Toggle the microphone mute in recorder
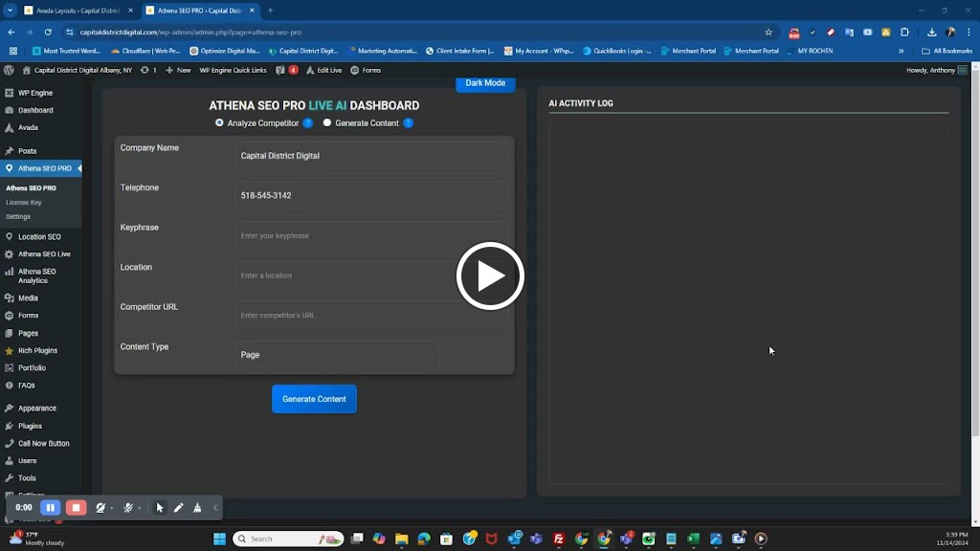Image resolution: width=980 pixels, height=551 pixels. click(128, 508)
